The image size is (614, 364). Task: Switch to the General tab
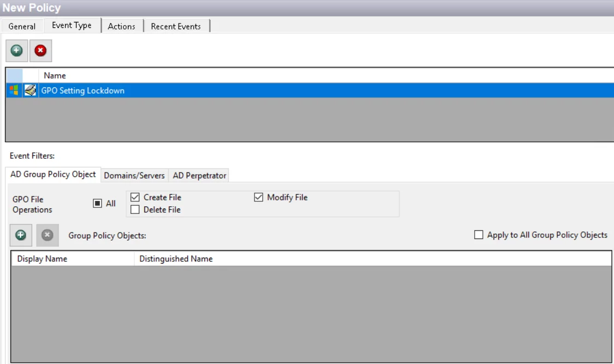(22, 26)
